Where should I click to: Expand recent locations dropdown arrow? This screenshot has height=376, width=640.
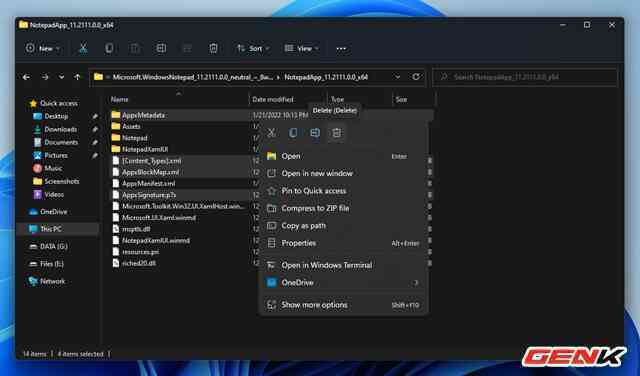coord(61,77)
